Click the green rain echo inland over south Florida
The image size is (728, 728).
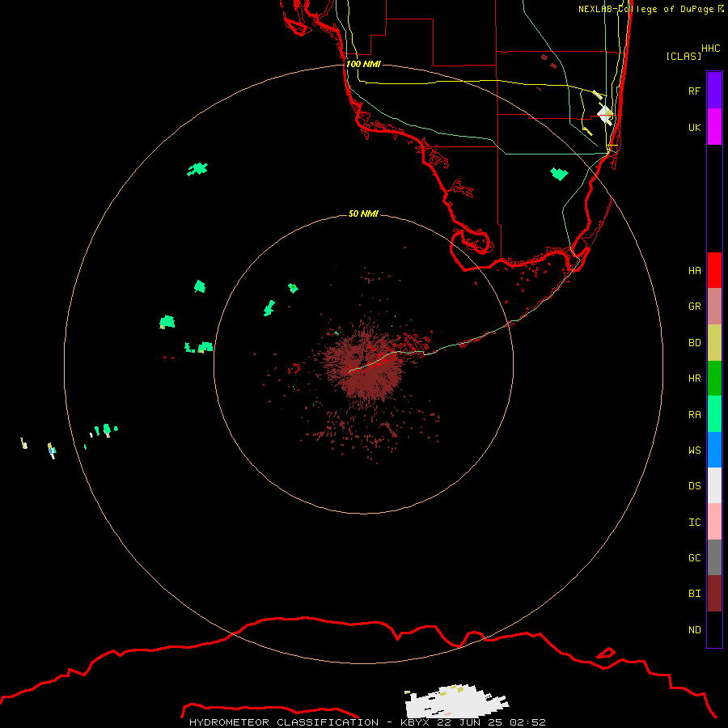(x=559, y=174)
